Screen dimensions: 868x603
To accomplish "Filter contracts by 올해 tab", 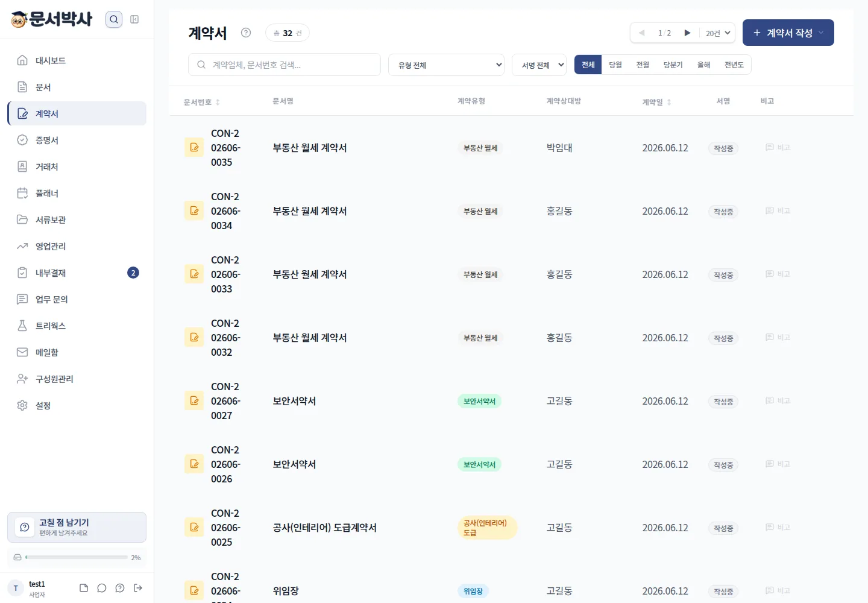I will (703, 65).
